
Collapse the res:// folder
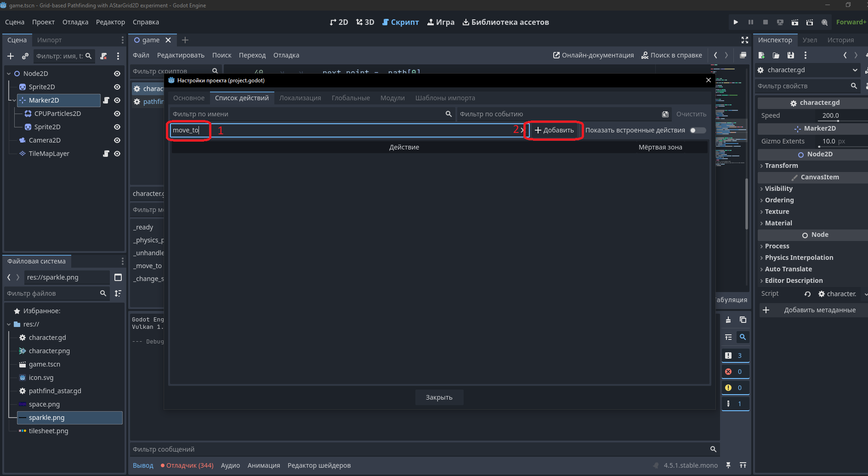9,324
